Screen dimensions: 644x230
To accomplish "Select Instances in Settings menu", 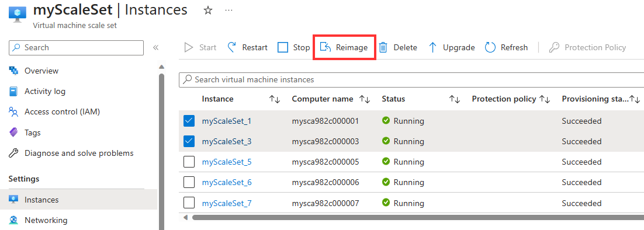I will pyautogui.click(x=78, y=200).
